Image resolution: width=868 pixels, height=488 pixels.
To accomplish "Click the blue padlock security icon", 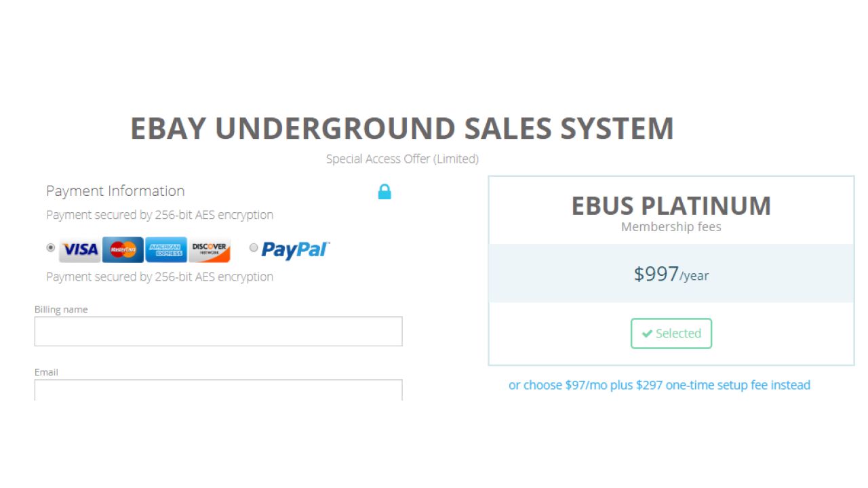I will 384,192.
